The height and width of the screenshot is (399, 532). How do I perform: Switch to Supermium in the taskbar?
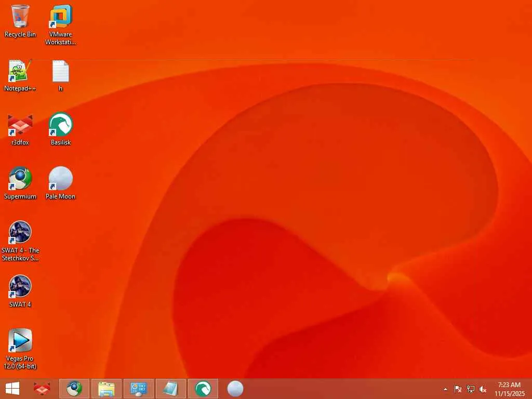[74, 389]
